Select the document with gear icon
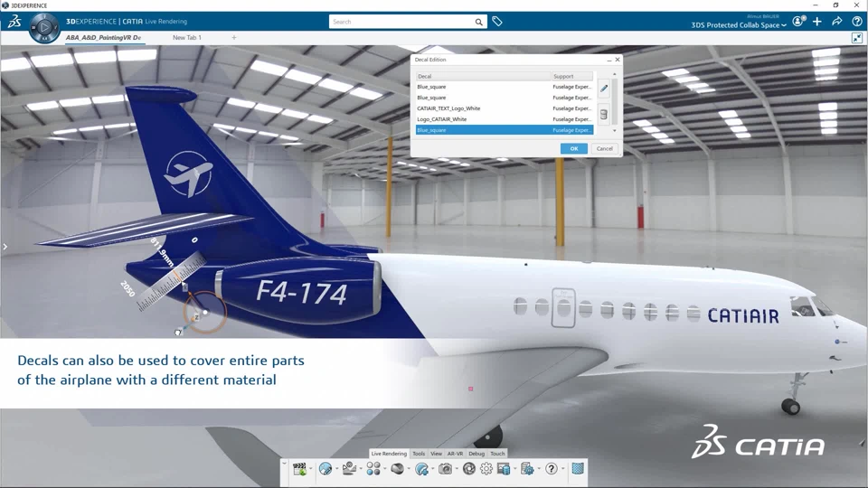This screenshot has width=868, height=488. (527, 469)
